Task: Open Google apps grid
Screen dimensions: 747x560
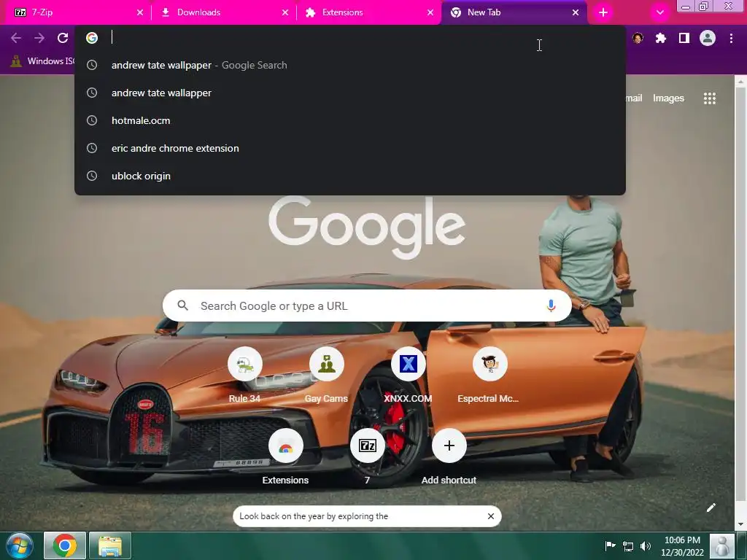Action: [709, 98]
